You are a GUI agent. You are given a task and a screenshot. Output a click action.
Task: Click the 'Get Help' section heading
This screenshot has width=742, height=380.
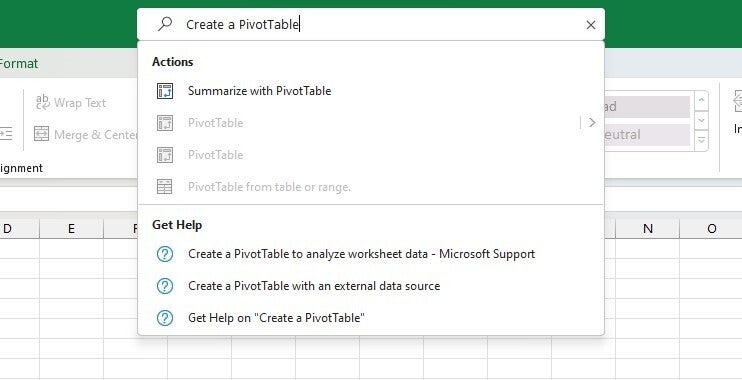coord(177,225)
